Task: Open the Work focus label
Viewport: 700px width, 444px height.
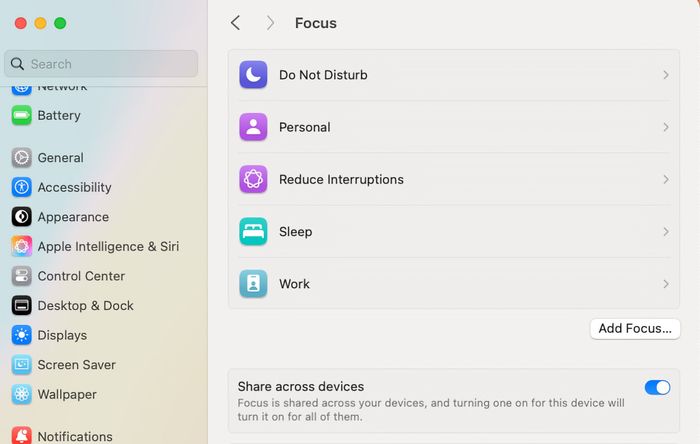Action: coord(294,283)
